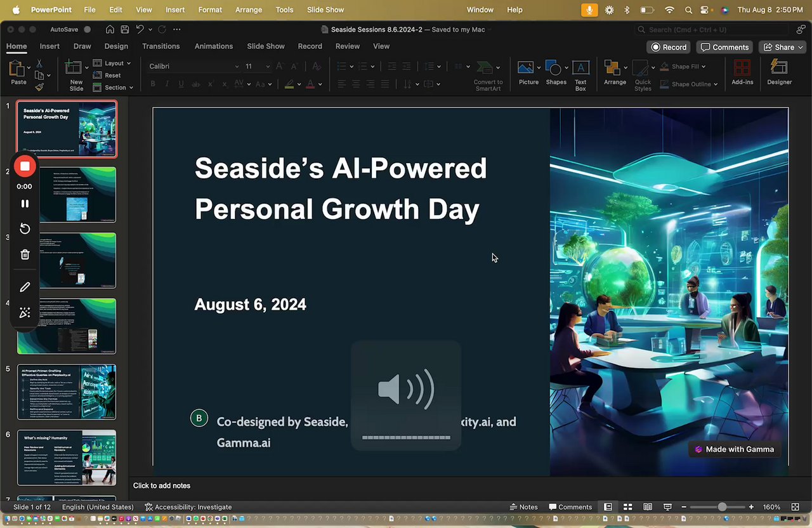Select the pen annotation tool
Screen dimensions: 812x528
coord(25,287)
